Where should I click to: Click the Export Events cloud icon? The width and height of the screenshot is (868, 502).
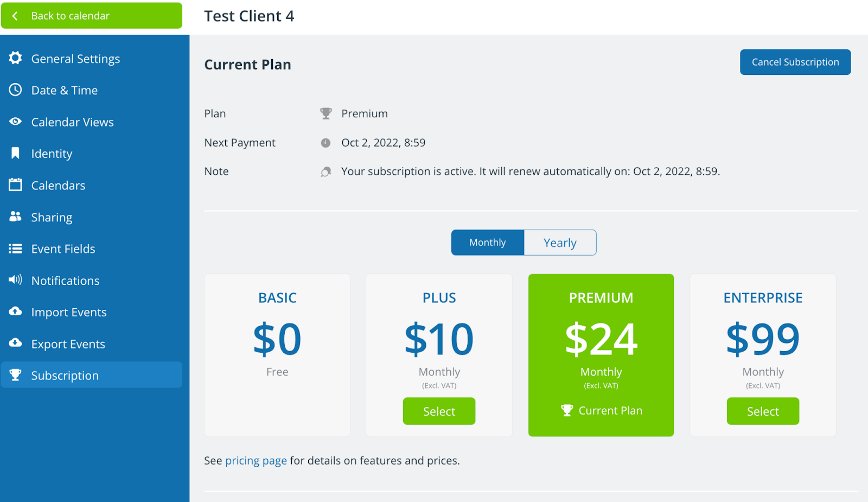pos(15,343)
